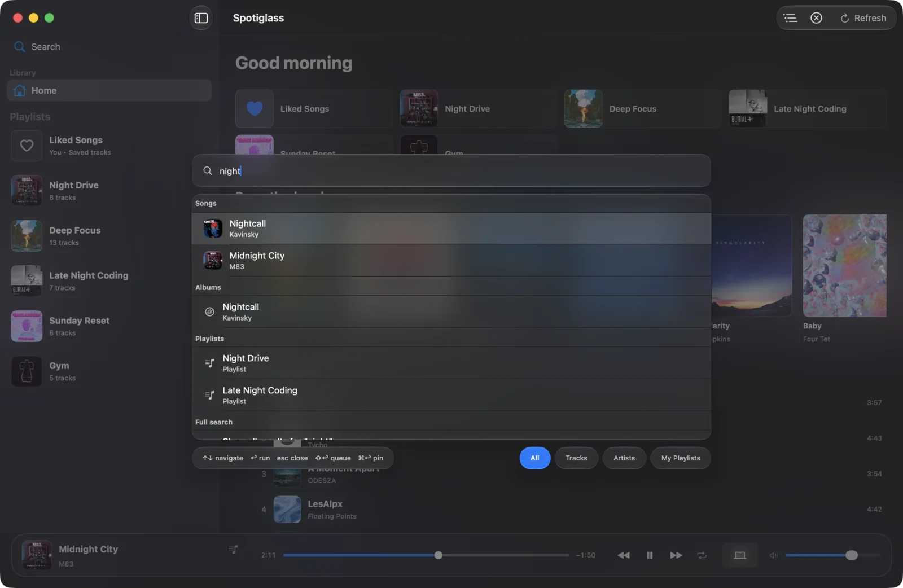The width and height of the screenshot is (903, 588).
Task: Open the playback device selector
Action: (740, 555)
